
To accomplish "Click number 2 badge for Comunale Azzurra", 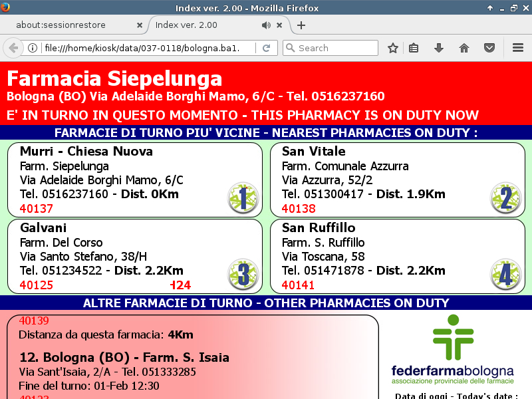I will [x=505, y=198].
